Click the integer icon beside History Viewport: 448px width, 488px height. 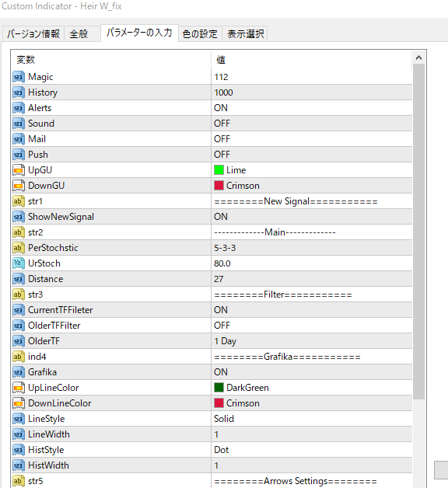click(19, 92)
